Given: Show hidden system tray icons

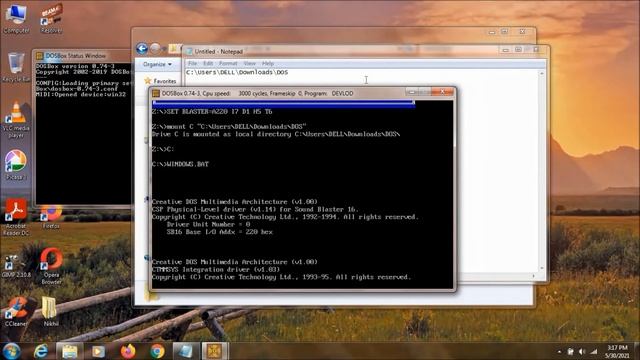Looking at the screenshot, I should (559, 351).
